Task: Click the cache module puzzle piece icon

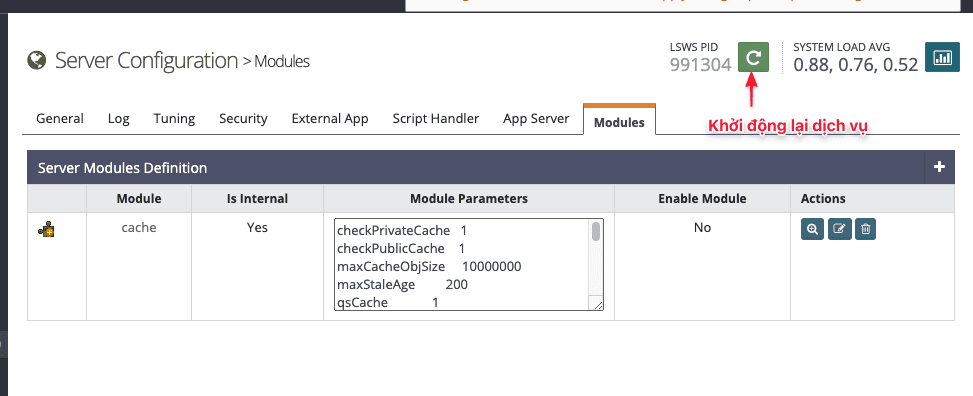Action: point(47,230)
